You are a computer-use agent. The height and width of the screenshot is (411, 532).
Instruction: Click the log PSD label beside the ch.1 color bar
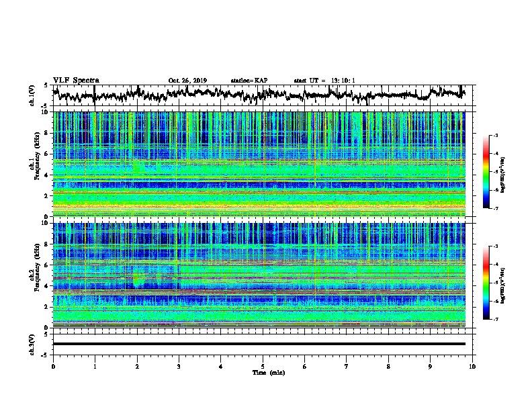click(503, 175)
